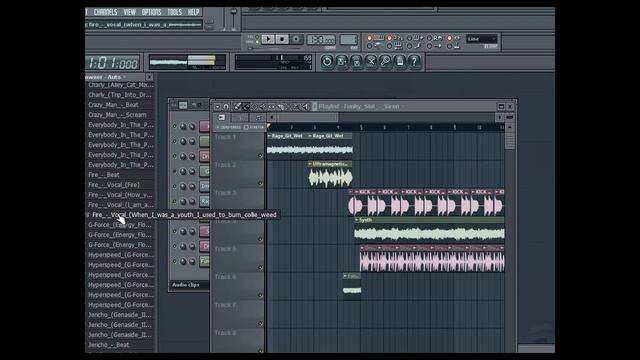Click the microphone audio editor shortcut icon

pyautogui.click(x=385, y=61)
